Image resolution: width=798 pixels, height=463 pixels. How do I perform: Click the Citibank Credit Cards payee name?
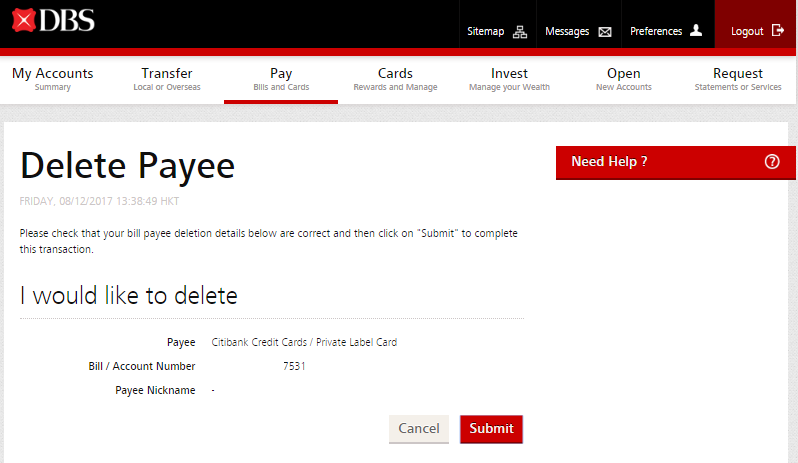[304, 342]
